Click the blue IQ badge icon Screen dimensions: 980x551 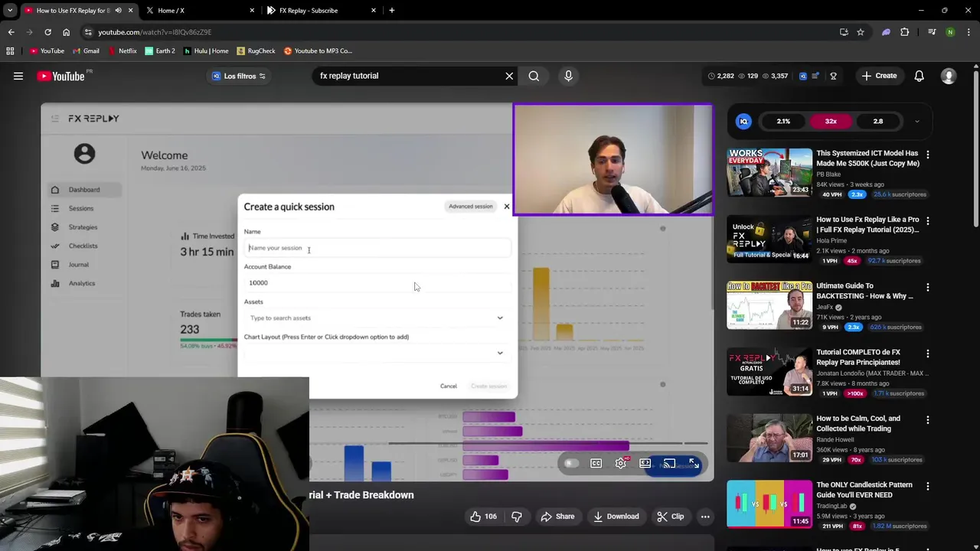[743, 121]
